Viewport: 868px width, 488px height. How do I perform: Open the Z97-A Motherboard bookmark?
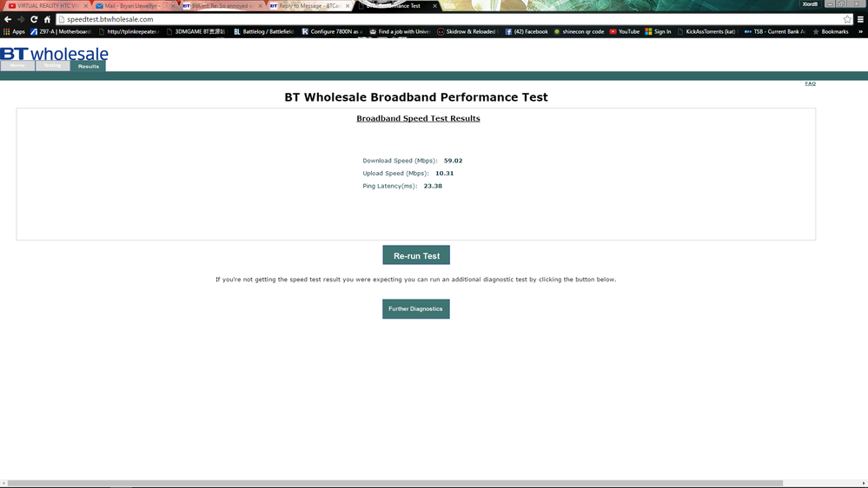tap(60, 31)
